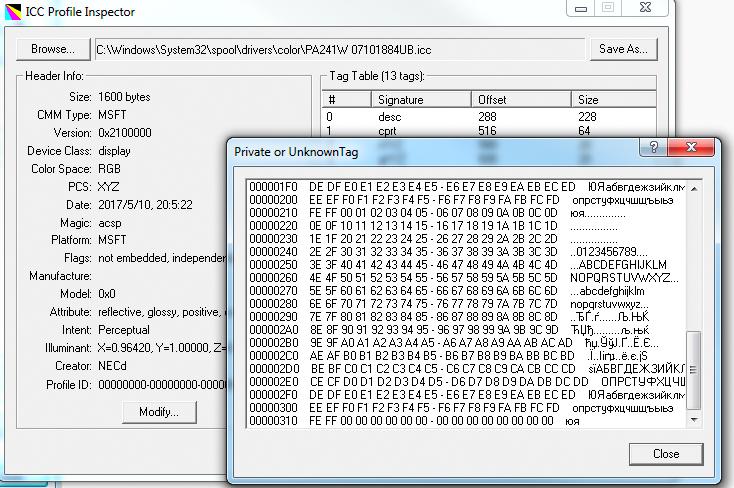Sort tag table by Size column

pyautogui.click(x=614, y=100)
